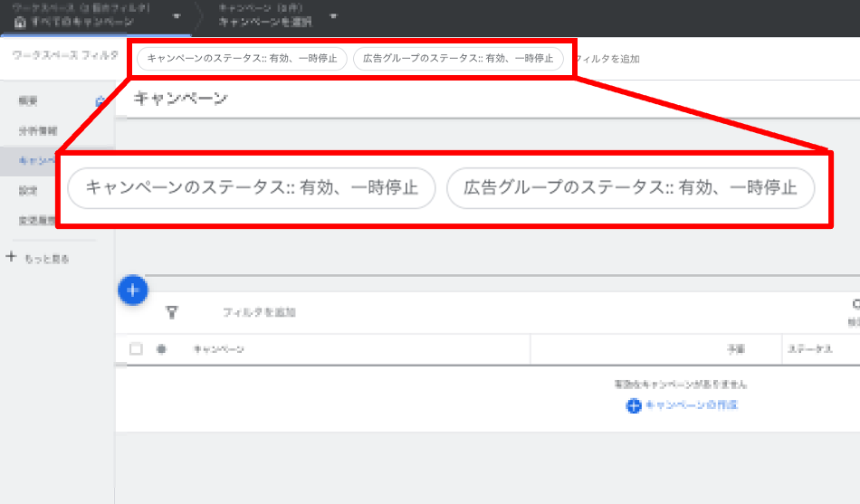This screenshot has width=860, height=504.
Task: Select the キャンペーン sidebar item
Action: pyautogui.click(x=37, y=161)
